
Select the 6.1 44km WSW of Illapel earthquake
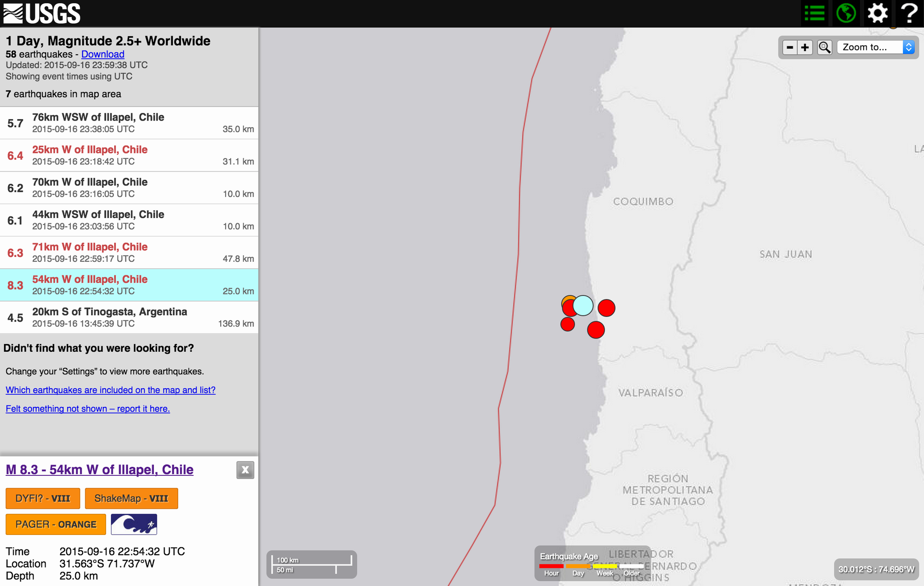[129, 220]
